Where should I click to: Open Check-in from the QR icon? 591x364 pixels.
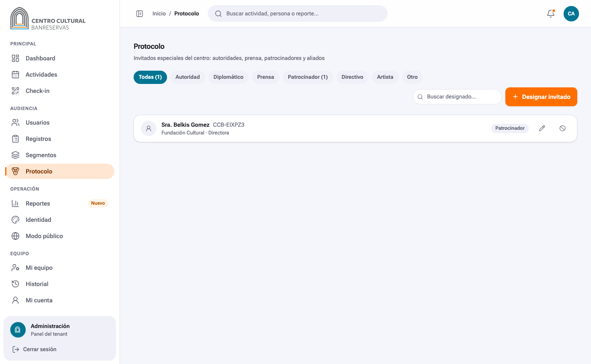pos(15,91)
